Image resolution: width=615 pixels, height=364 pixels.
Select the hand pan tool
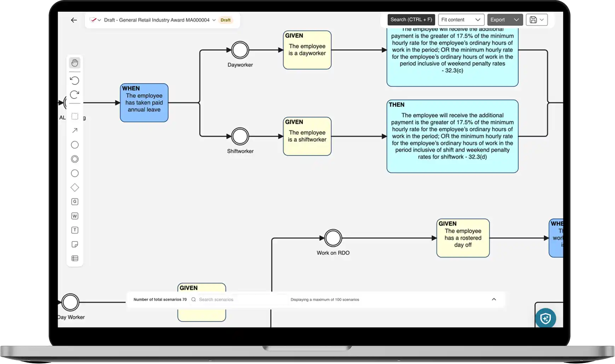click(x=75, y=63)
